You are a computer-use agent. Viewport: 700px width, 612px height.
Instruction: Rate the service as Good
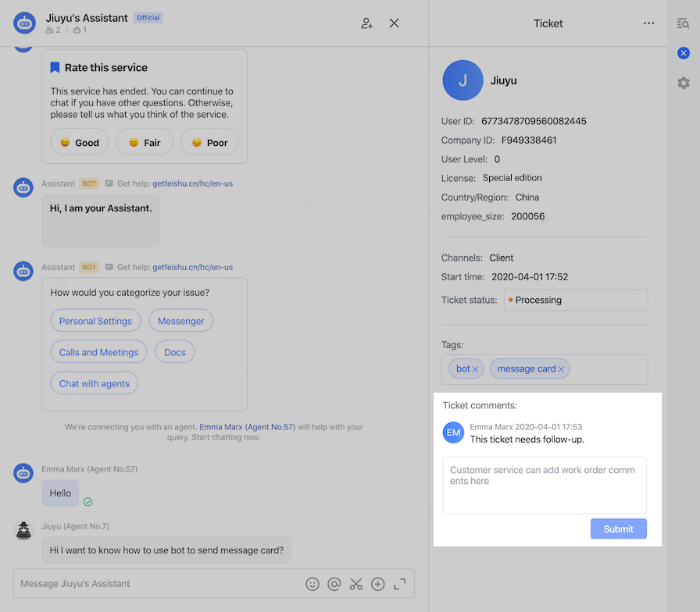80,142
